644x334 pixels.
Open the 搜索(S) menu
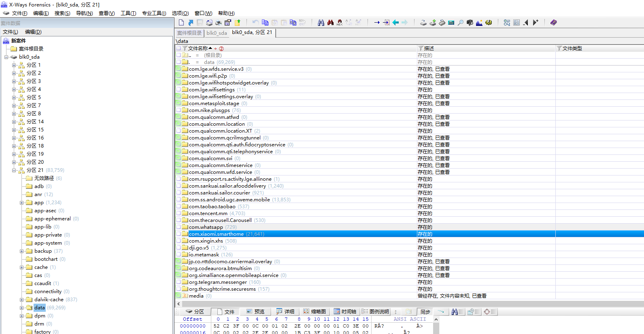62,13
